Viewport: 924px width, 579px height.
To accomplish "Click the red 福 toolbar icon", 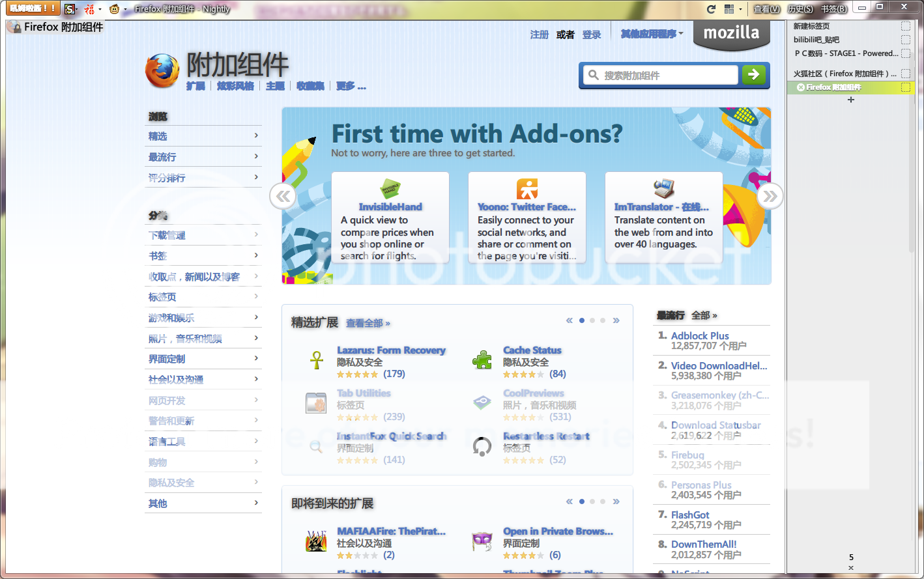I will click(90, 9).
